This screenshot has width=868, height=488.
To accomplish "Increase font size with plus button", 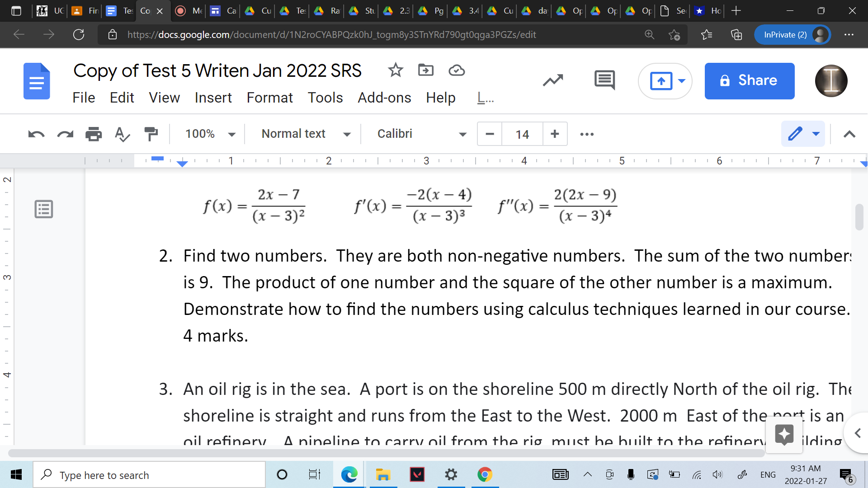I will pyautogui.click(x=555, y=134).
